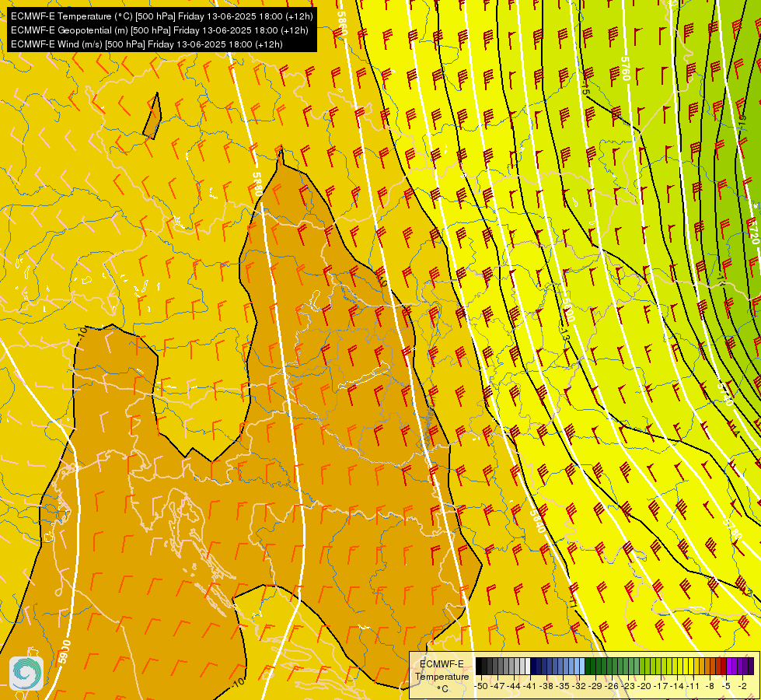The height and width of the screenshot is (700, 761).
Task: Click the swirl logo in the bottom-left corner
Action: click(26, 674)
